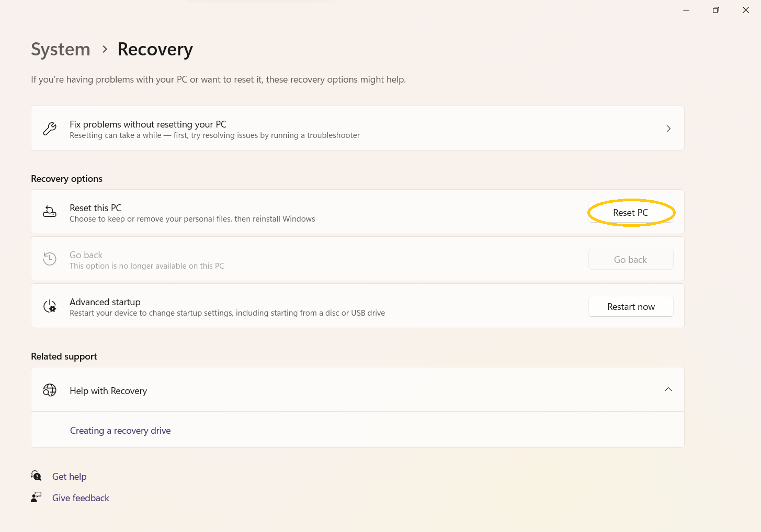Viewport: 761px width, 532px height.
Task: Click the Advanced startup power gear icon
Action: pyautogui.click(x=50, y=306)
